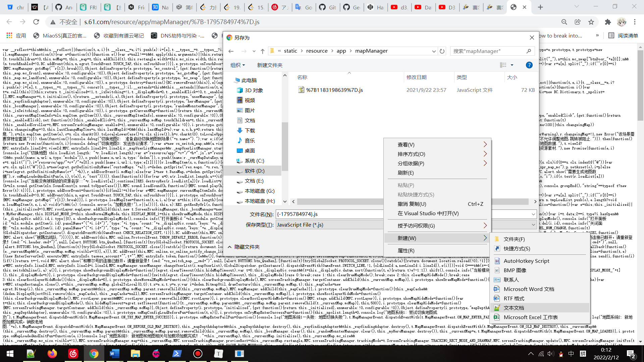
Task: Open Word from the taskbar
Action: coord(114,354)
